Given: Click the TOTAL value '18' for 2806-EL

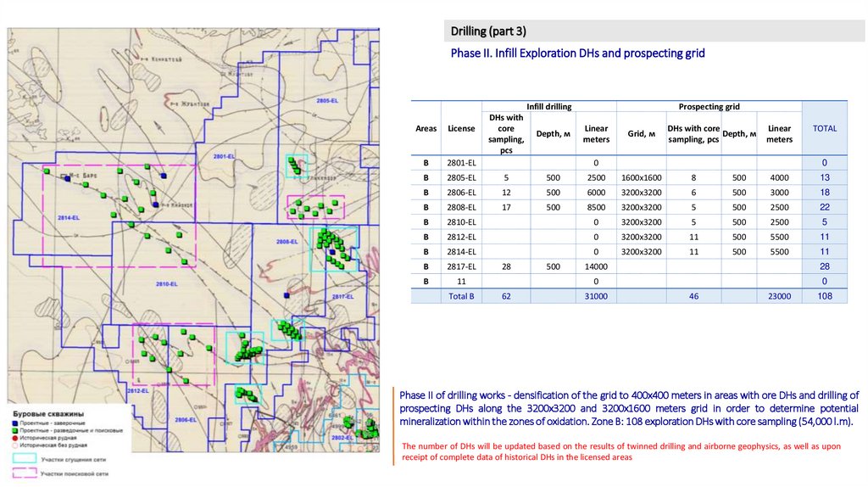Looking at the screenshot, I should (824, 193).
